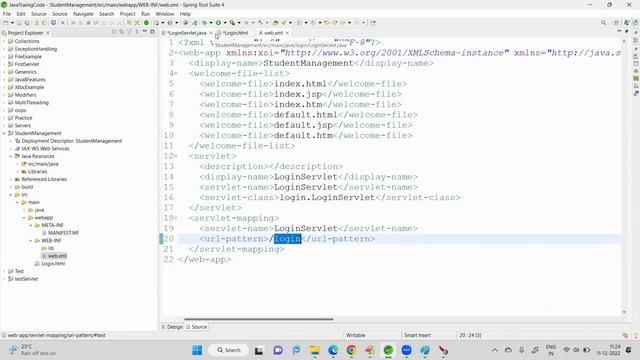Open the weather widget showing 25°C
The image size is (640, 360).
[33, 350]
